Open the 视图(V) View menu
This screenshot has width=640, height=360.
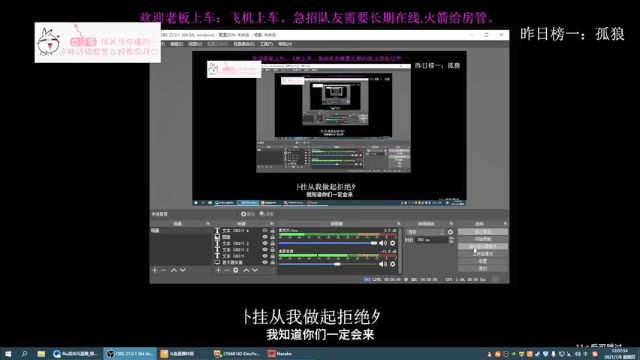tap(195, 44)
